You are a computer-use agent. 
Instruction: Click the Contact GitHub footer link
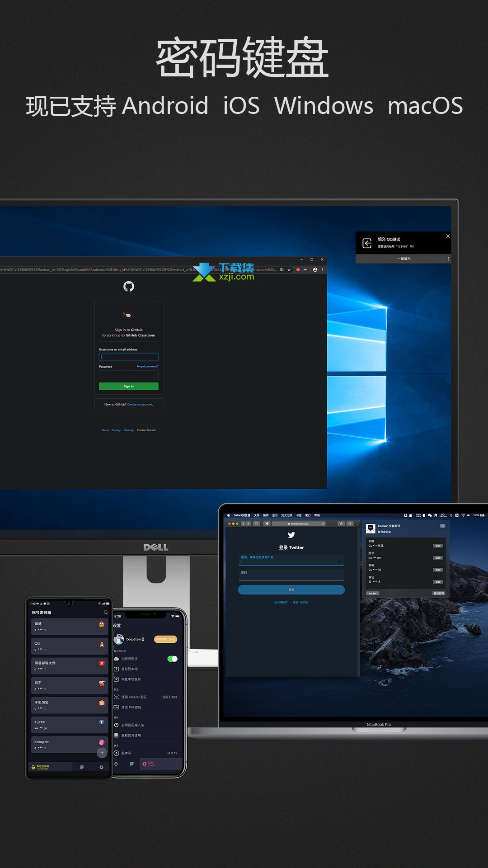pyautogui.click(x=146, y=430)
